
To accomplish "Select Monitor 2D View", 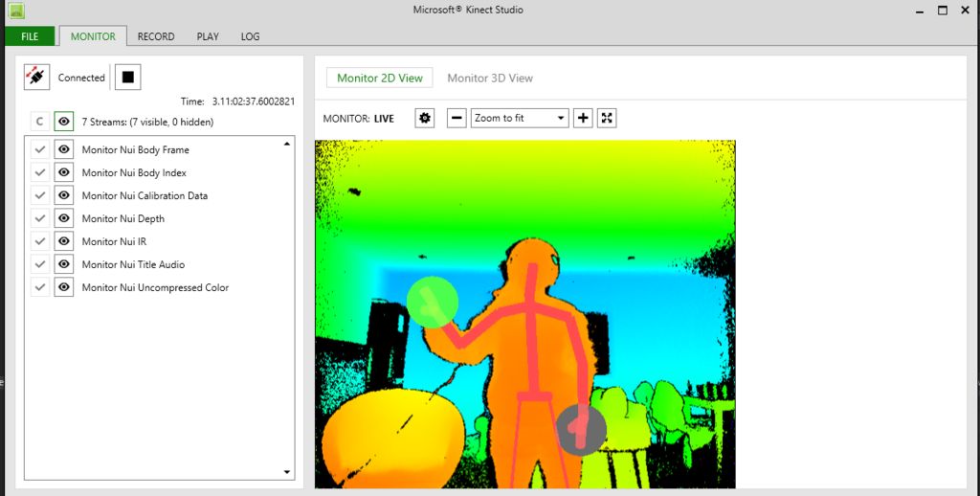I will [x=380, y=79].
